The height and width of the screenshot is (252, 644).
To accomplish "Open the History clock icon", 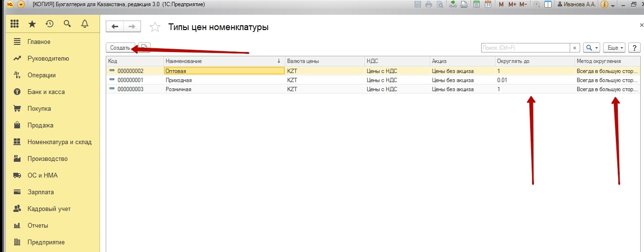I will tap(50, 23).
